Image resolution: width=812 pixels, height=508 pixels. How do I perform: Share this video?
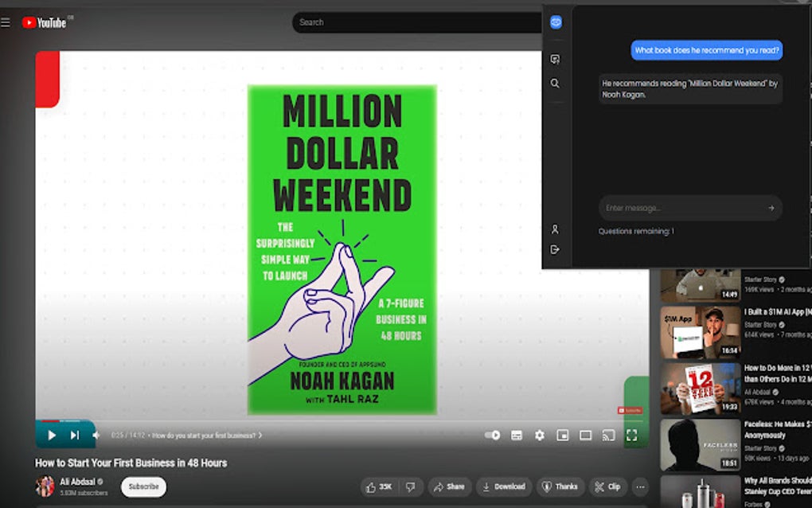(449, 487)
